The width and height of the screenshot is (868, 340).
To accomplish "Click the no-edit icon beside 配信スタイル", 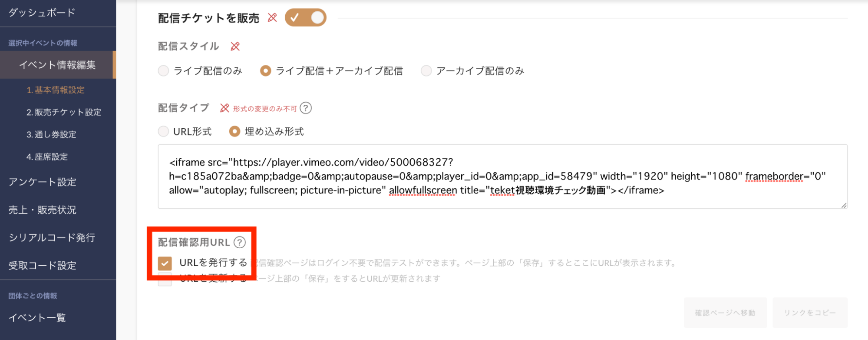I will pos(235,47).
